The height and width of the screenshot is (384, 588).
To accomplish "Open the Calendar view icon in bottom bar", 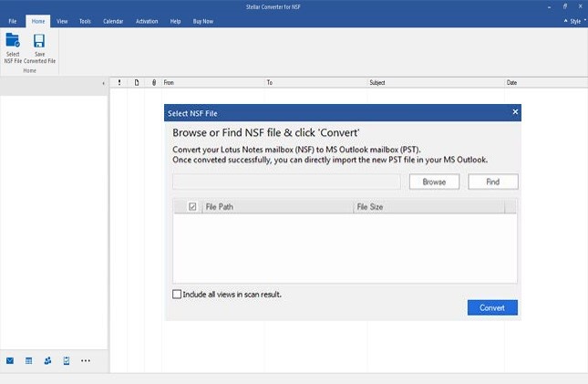I will point(28,360).
